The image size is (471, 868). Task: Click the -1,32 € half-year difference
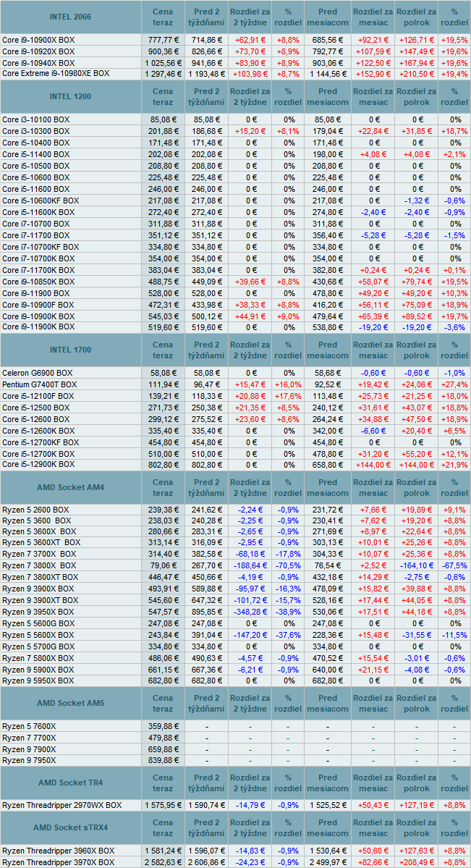(x=417, y=201)
